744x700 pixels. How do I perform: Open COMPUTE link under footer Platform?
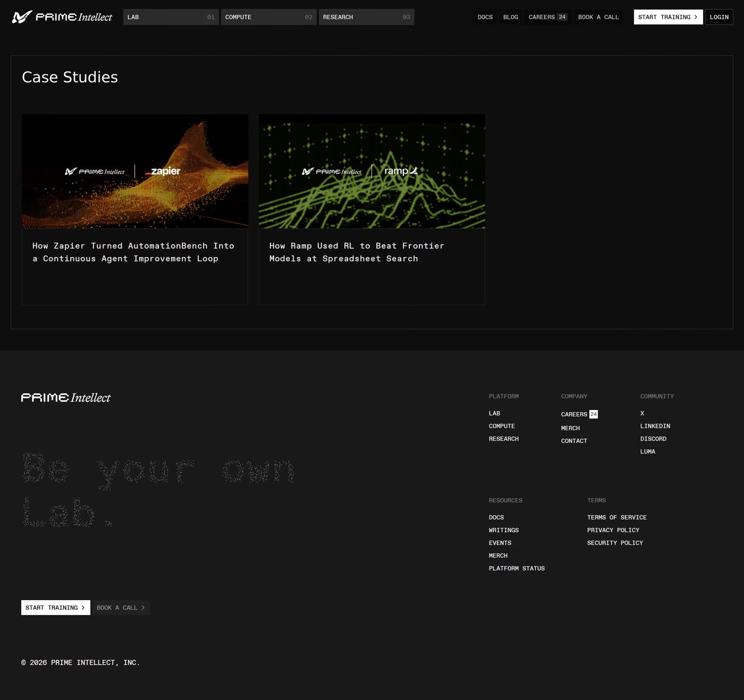[502, 426]
